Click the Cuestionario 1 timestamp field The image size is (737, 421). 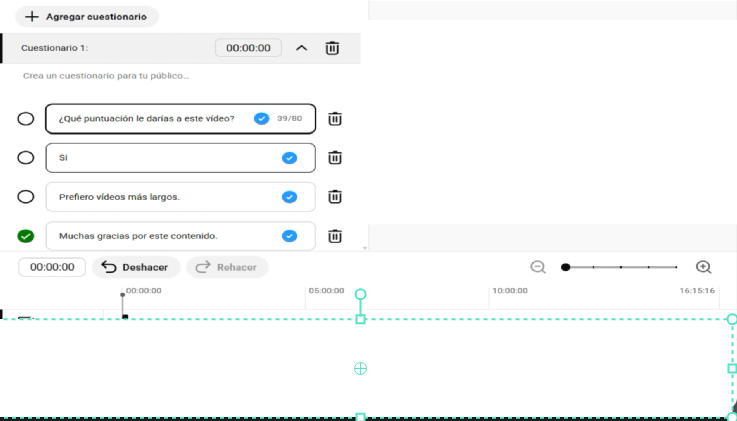[x=248, y=48]
